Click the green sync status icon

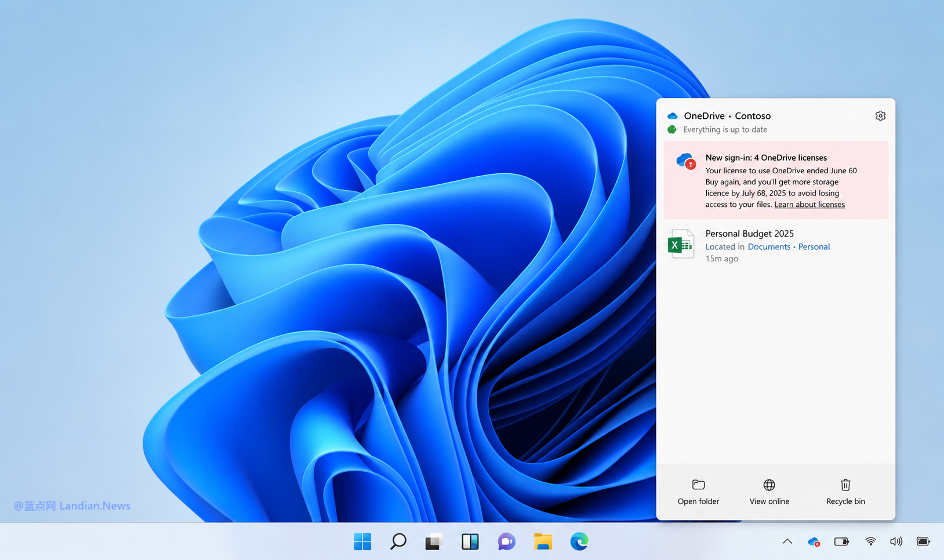click(x=672, y=130)
